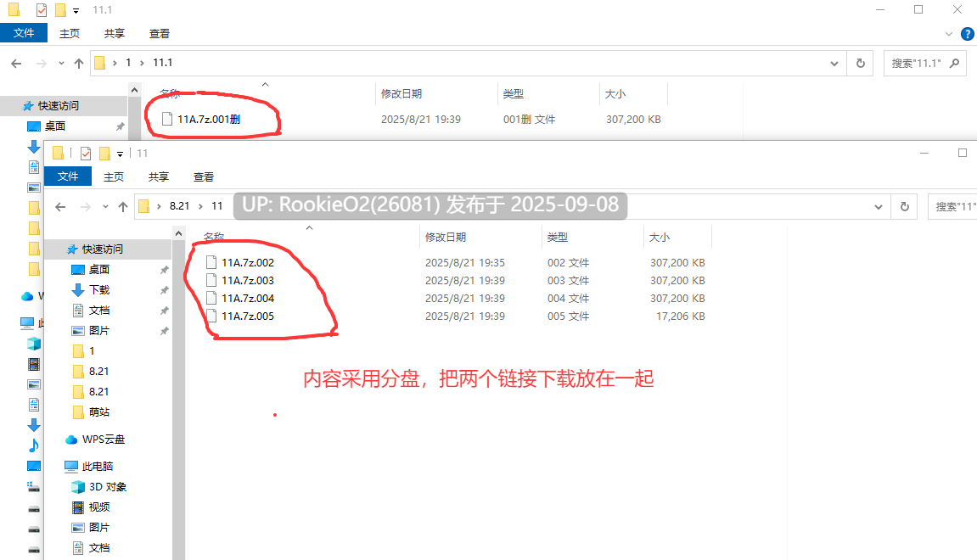Open 萌站 folder in sidebar
Viewport: 977px width, 560px height.
99,412
